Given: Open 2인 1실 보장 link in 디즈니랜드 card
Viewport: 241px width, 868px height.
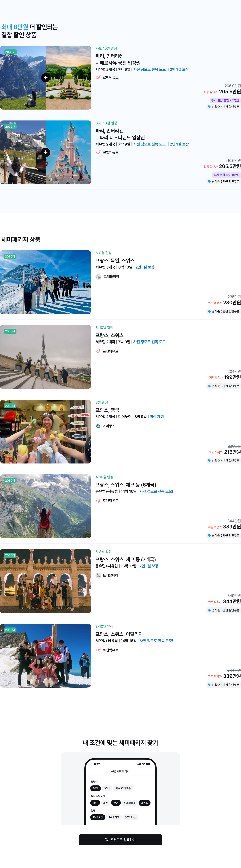Looking at the screenshot, I should tap(179, 144).
